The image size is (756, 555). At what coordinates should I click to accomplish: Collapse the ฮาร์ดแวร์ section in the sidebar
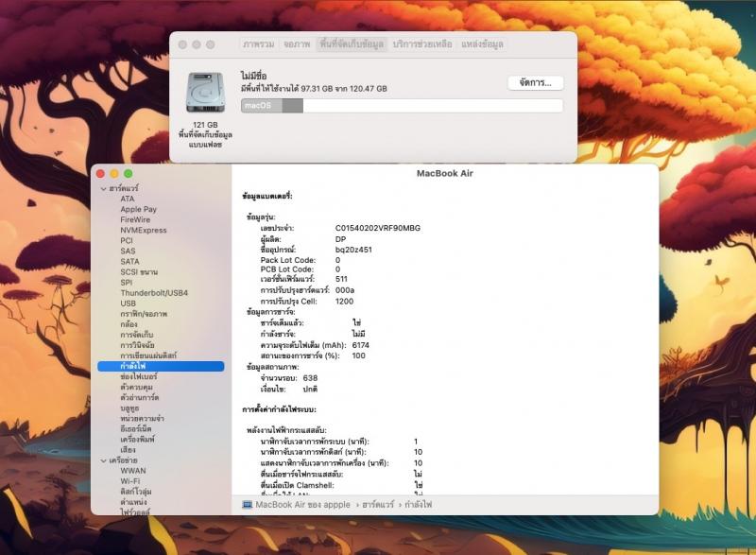(x=104, y=188)
